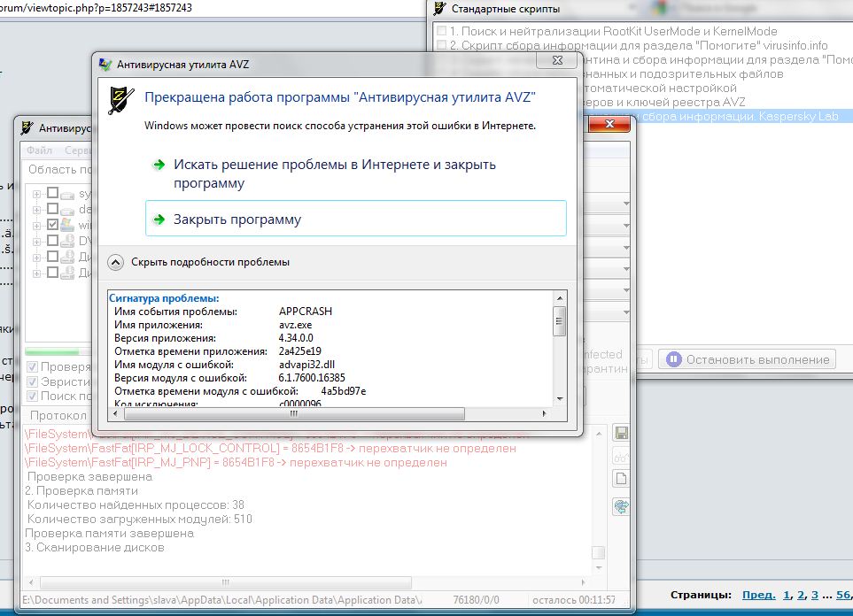Expand the first drive node in scan tree
This screenshot has height=616, width=853.
(36, 194)
